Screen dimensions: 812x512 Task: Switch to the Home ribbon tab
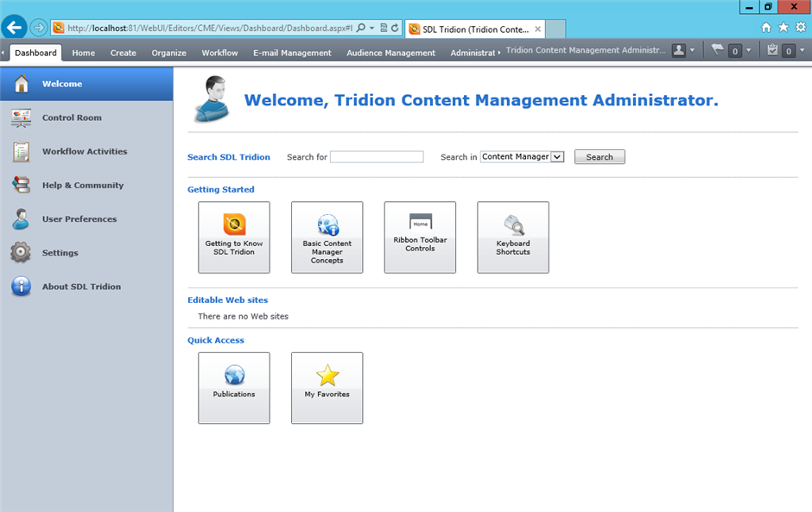(x=84, y=53)
